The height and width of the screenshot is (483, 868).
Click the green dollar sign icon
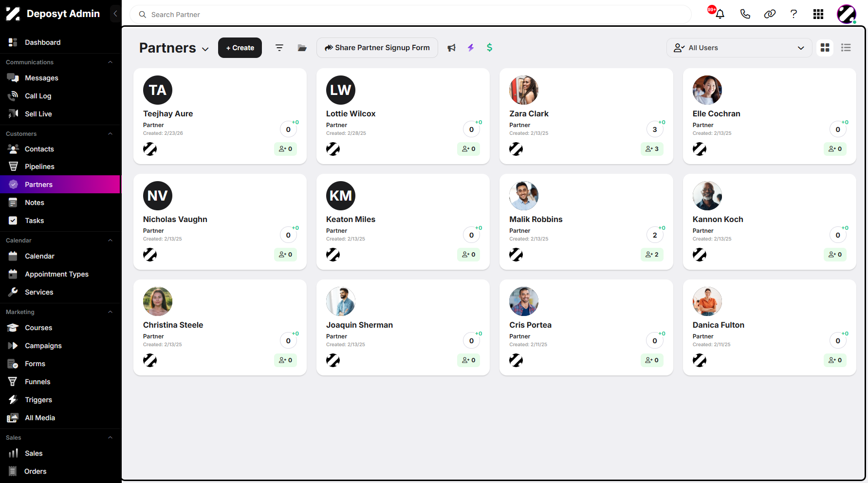pos(490,47)
